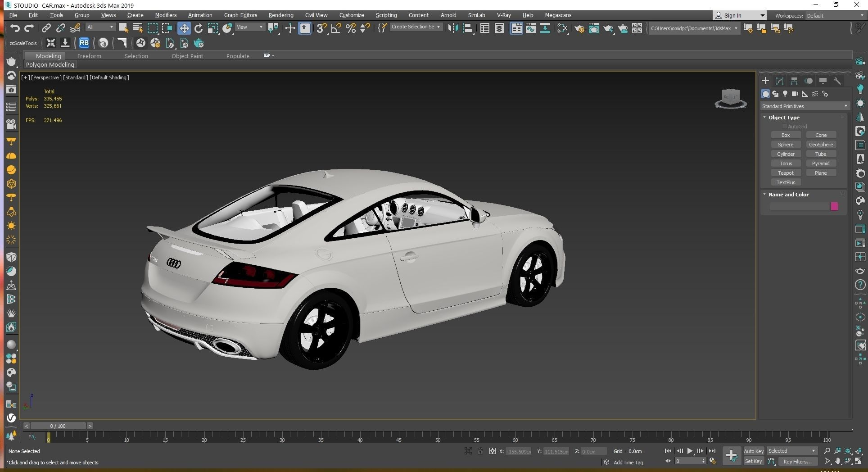Screen dimensions: 868x472
Task: Click the Mirror tool icon
Action: pyautogui.click(x=453, y=28)
